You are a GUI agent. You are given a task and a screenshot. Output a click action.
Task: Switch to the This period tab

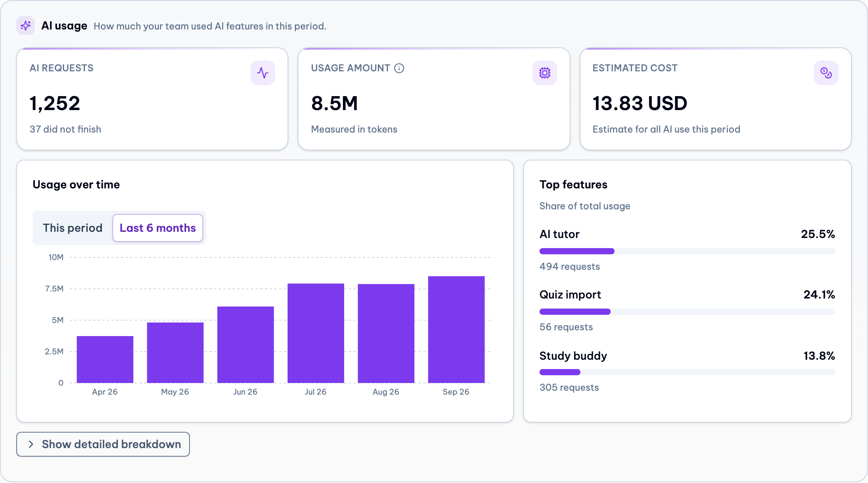(73, 228)
